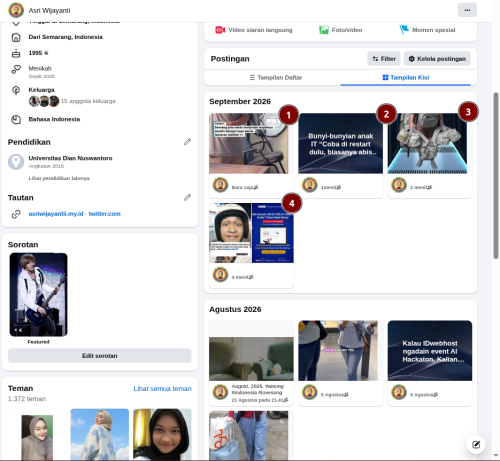Open the Featured guitarist sorotan thumbnail
The image size is (500, 461).
(38, 294)
